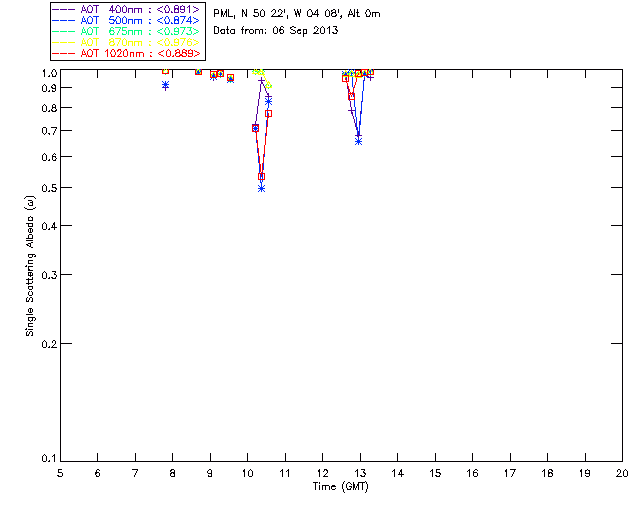Click the x-axis tick label "10"

[248, 473]
